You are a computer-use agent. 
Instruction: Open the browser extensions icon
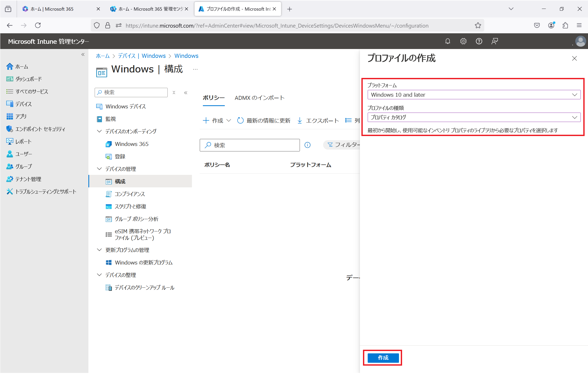(x=565, y=25)
